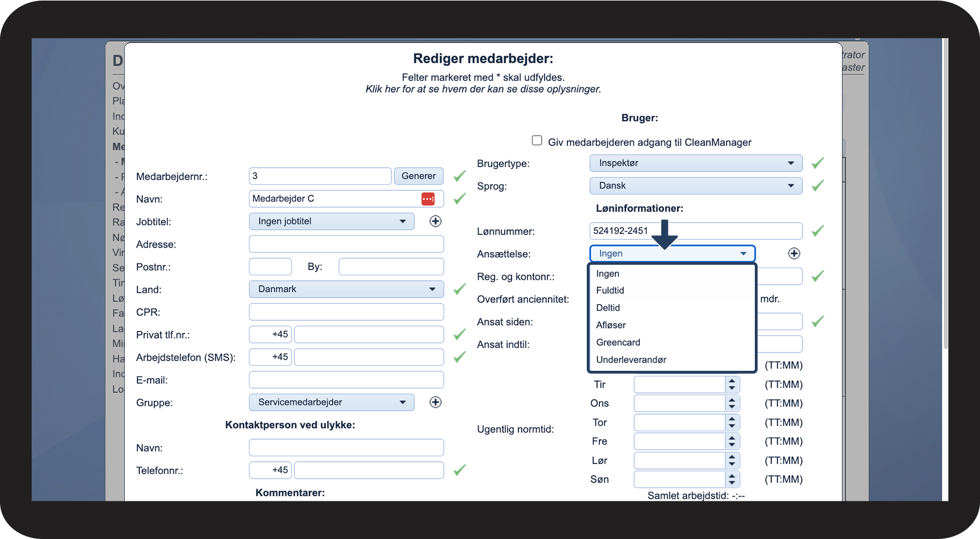The width and height of the screenshot is (980, 539).
Task: Click the Adresse input field
Action: tap(347, 244)
